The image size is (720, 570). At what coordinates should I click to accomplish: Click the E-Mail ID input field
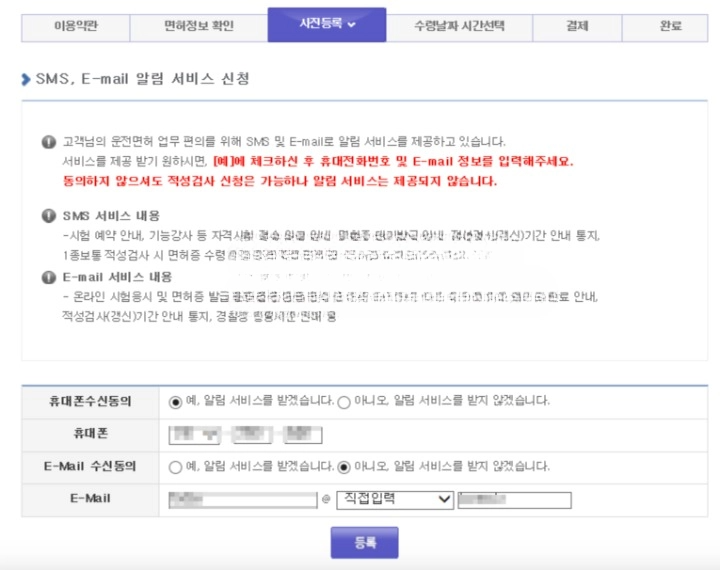click(x=243, y=500)
